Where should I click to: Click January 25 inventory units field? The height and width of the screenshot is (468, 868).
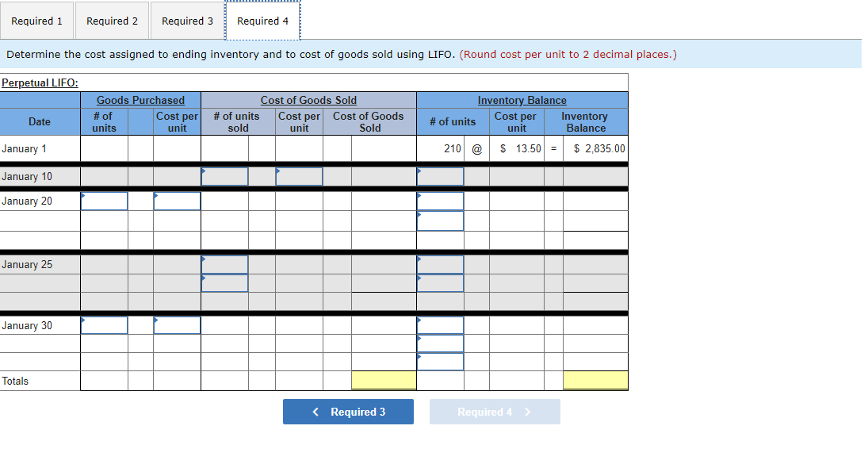(440, 264)
